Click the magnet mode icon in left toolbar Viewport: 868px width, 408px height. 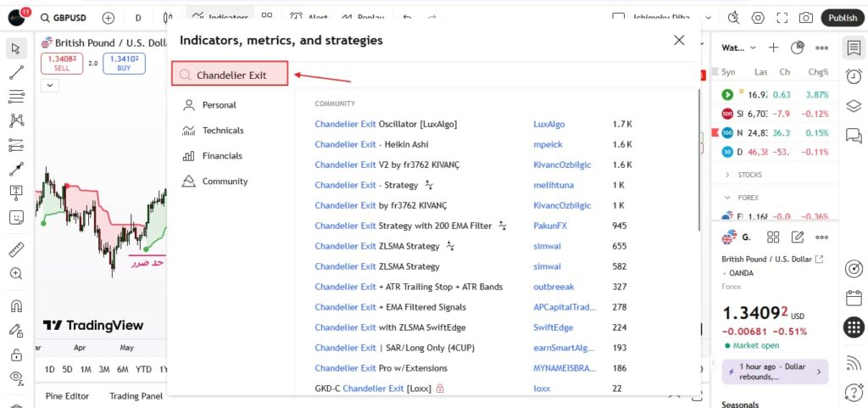15,306
